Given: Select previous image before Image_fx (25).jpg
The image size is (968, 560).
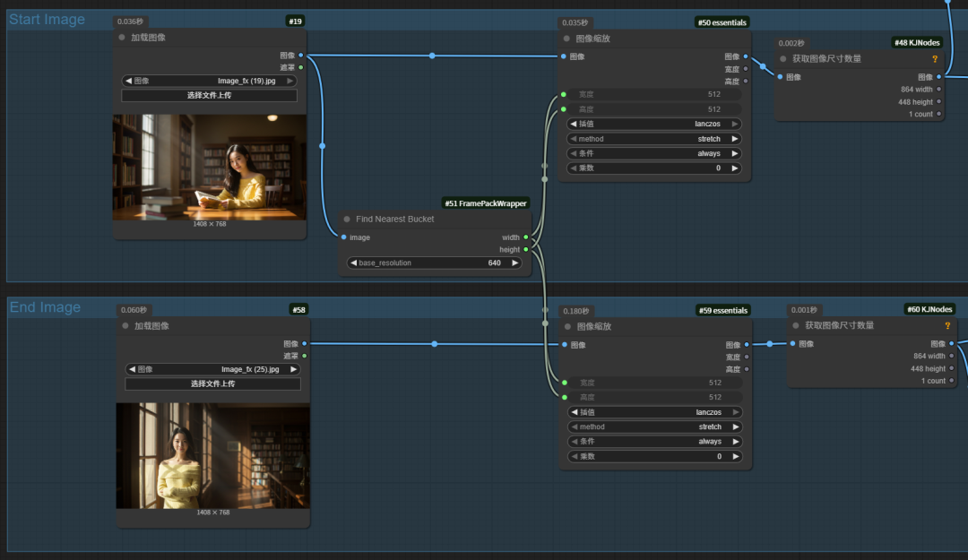Looking at the screenshot, I should coord(132,369).
